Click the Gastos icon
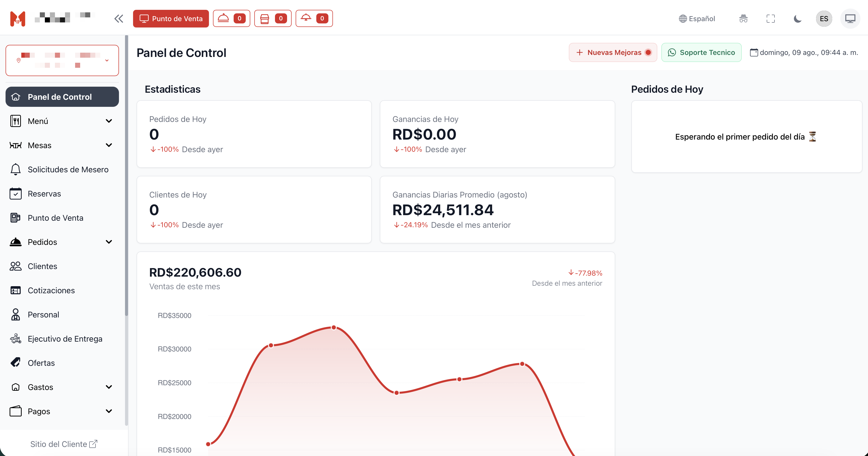868x456 pixels. point(16,387)
